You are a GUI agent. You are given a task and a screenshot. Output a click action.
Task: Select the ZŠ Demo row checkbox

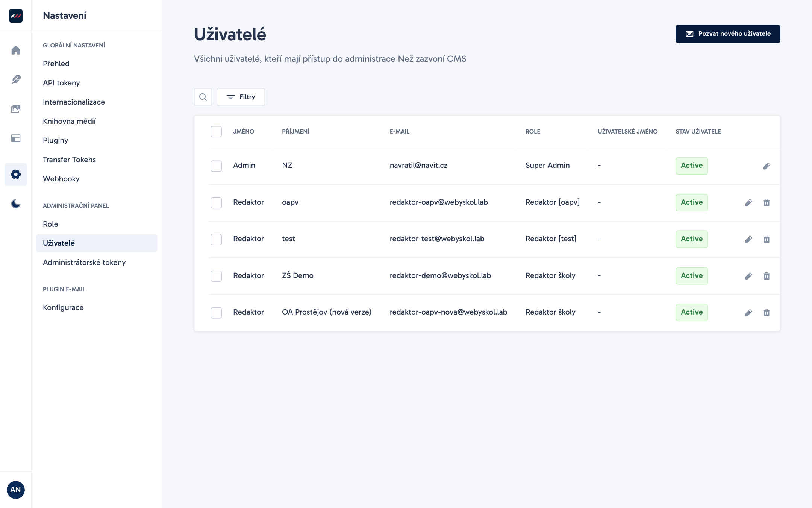tap(216, 276)
